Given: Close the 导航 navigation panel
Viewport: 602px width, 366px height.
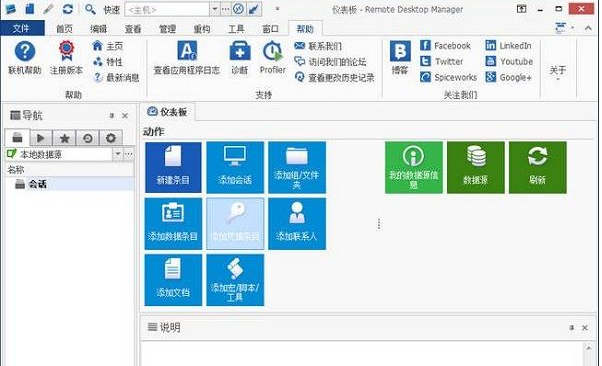Looking at the screenshot, I should (x=125, y=116).
